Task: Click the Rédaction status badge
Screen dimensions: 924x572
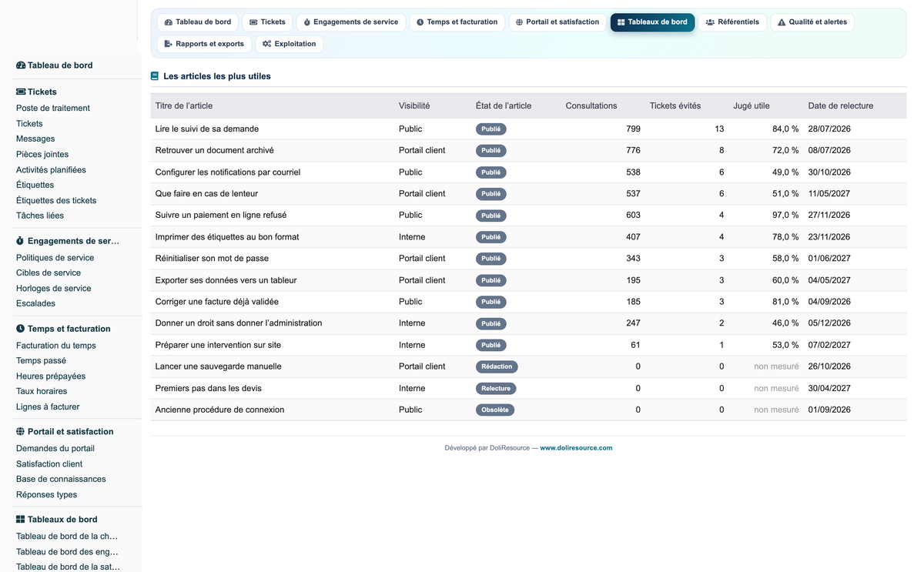Action: pyautogui.click(x=497, y=366)
